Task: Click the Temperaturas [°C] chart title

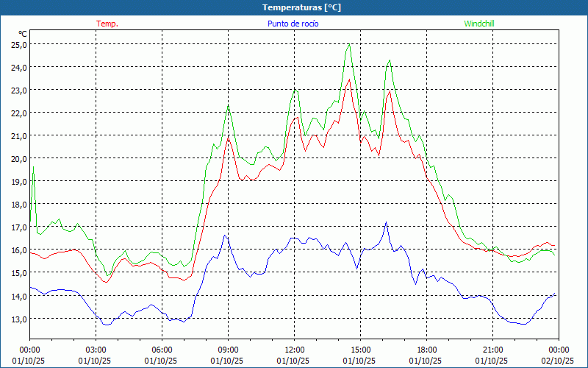Action: pyautogui.click(x=301, y=7)
